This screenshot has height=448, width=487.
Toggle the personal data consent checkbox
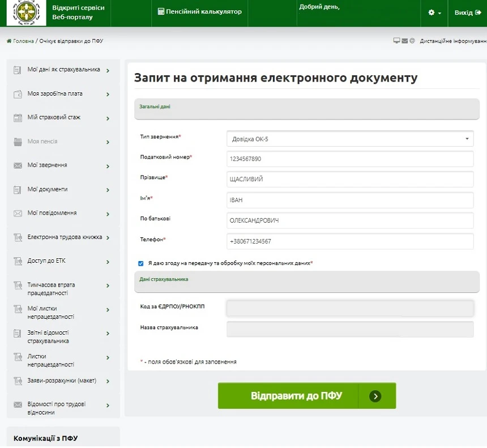pos(141,263)
